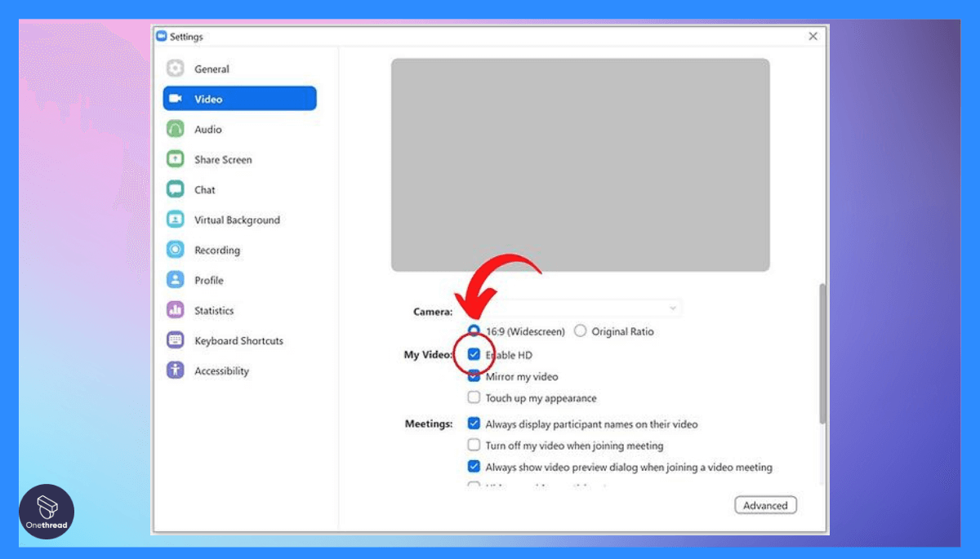Click the Onethread logo
980x559 pixels.
[47, 511]
